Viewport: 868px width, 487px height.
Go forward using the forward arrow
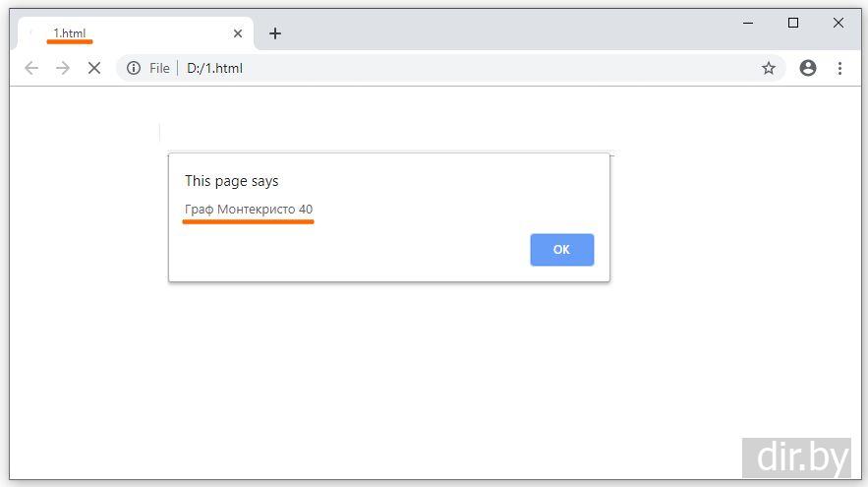63,68
